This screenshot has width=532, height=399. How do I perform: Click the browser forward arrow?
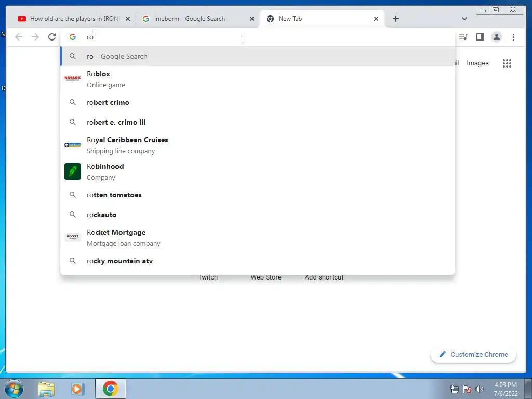[x=35, y=37]
